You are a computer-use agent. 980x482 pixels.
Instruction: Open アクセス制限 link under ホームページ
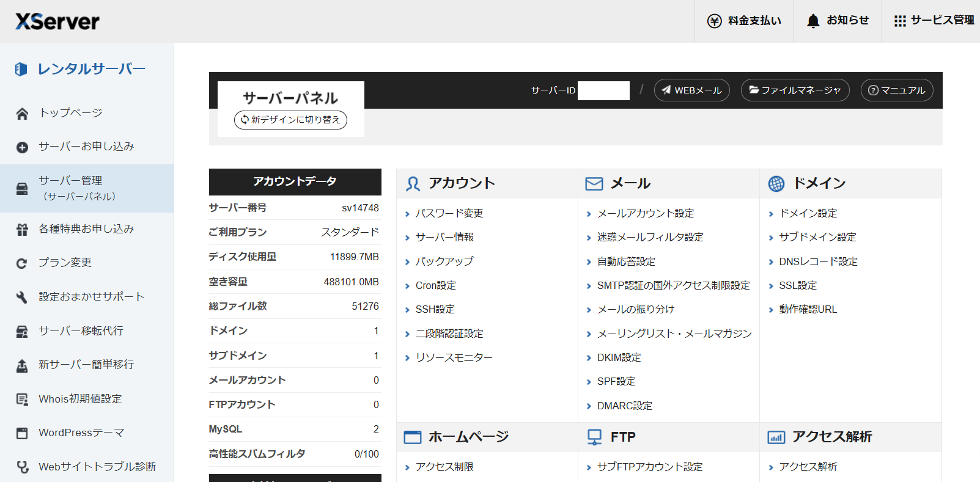(x=444, y=467)
